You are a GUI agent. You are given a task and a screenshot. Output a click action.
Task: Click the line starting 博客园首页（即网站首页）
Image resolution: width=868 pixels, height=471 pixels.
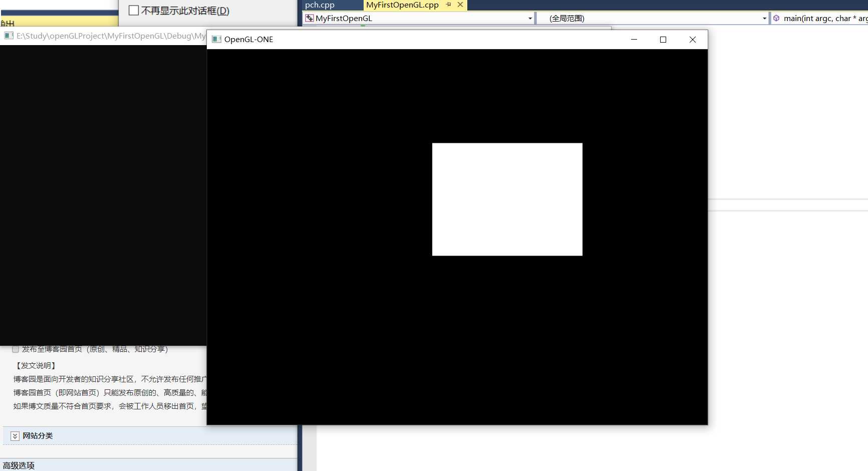point(110,393)
